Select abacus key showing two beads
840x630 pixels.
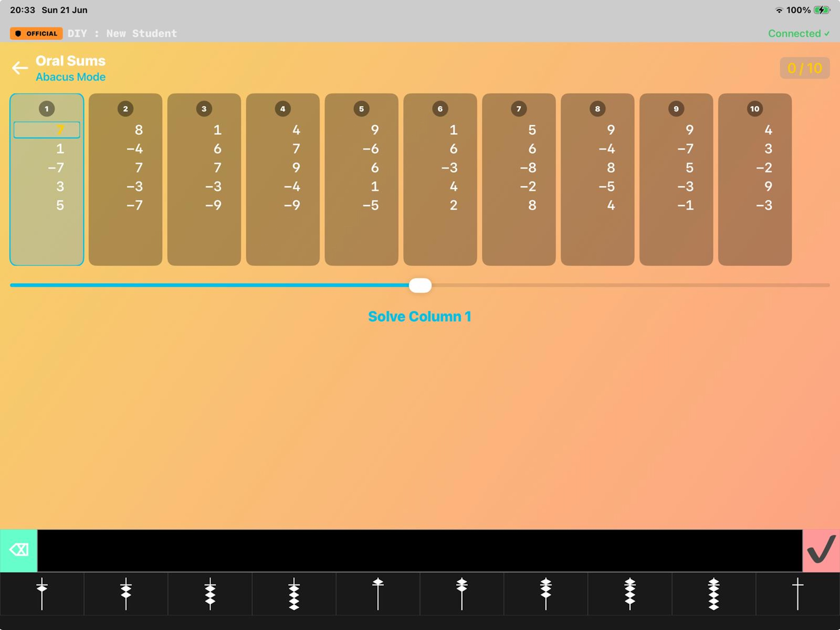click(x=126, y=594)
